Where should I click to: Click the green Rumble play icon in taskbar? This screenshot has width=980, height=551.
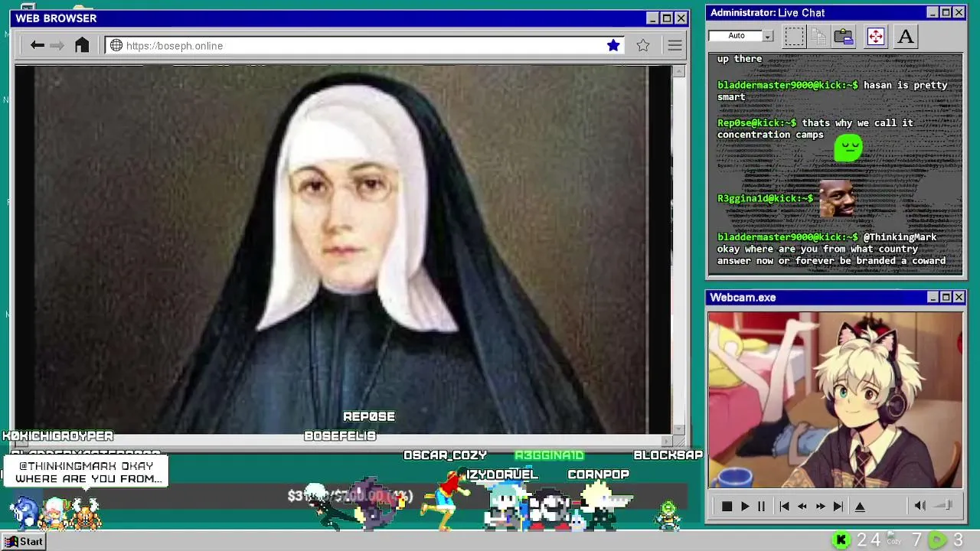[x=937, y=541]
